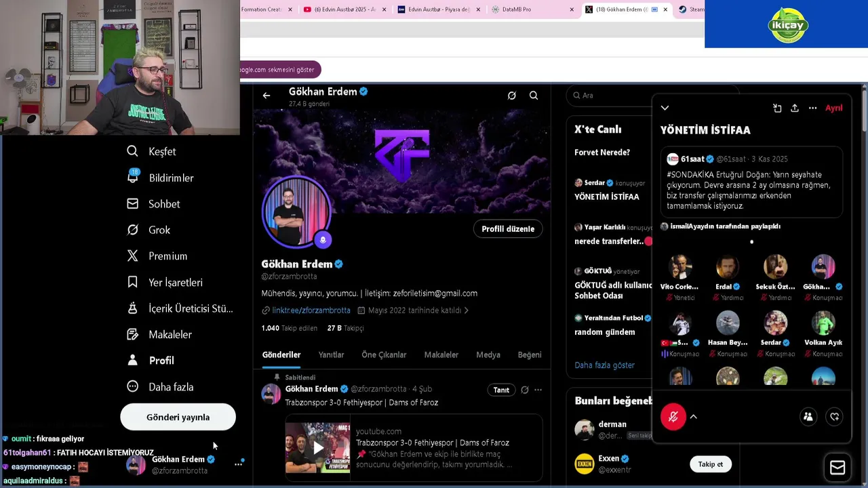This screenshot has width=868, height=488.
Task: Click the purple Spaces microphone badge on avatar
Action: (323, 239)
